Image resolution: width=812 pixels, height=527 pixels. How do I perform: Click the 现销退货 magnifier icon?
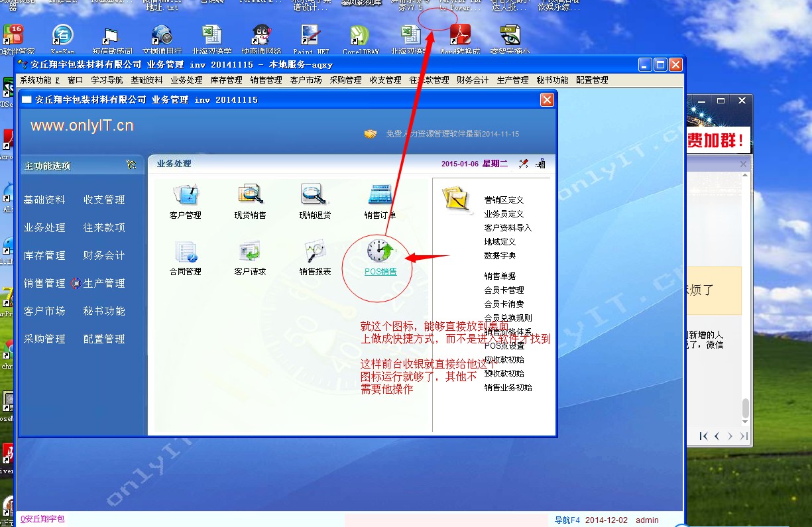click(x=314, y=195)
